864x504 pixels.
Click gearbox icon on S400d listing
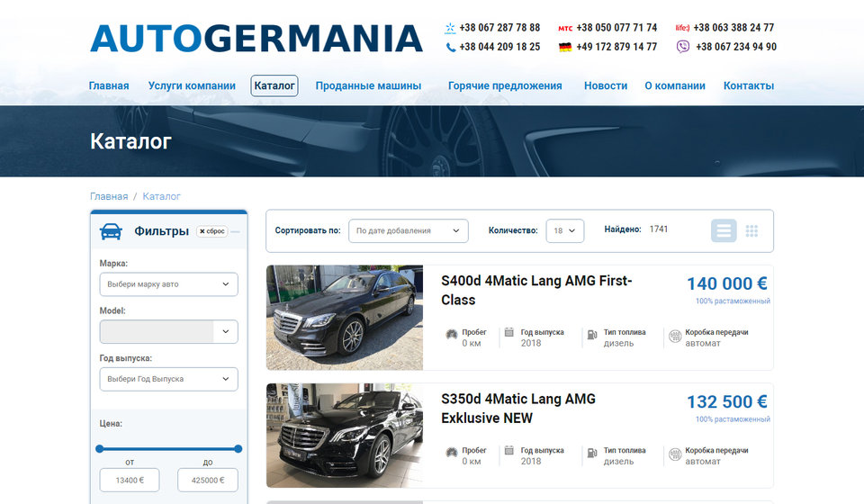pos(675,336)
